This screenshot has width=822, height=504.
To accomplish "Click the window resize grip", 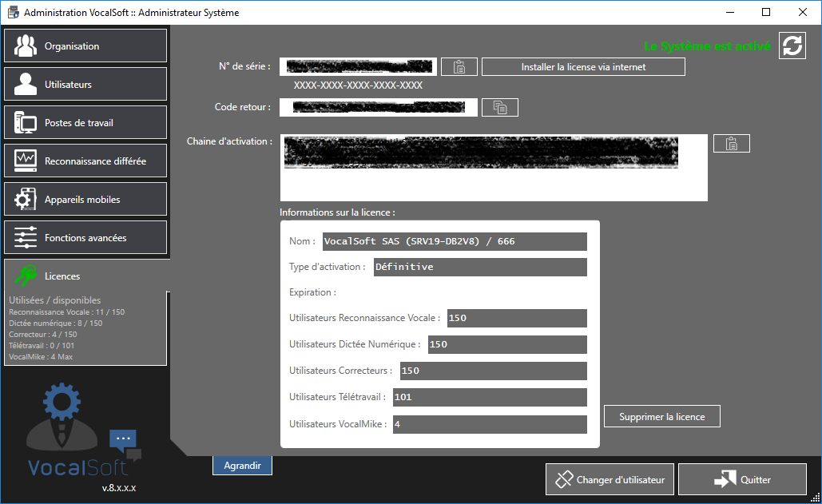I will 815,498.
